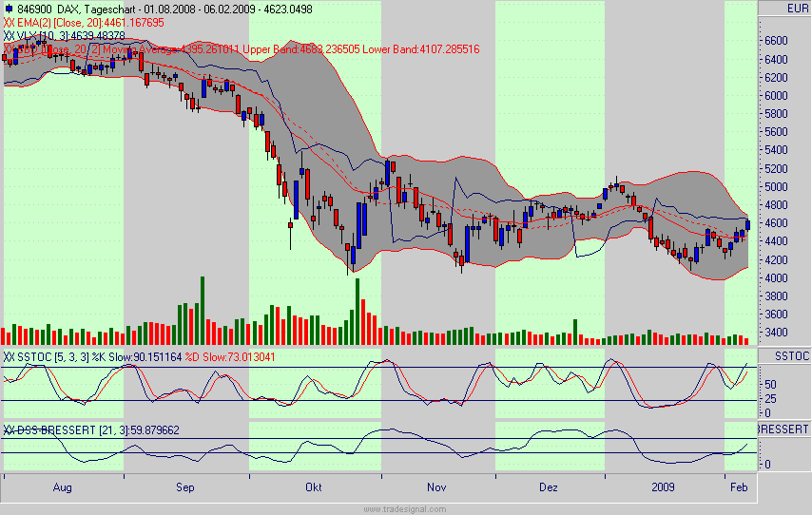Click the blue square symbol icon before 846900
Image resolution: width=812 pixels, height=515 pixels.
pos(9,10)
